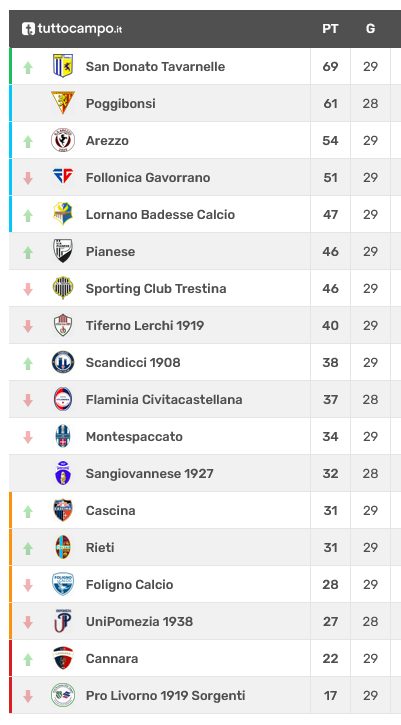The height and width of the screenshot is (725, 401).
Task: Click the Poggibonsi club badge
Action: point(63,103)
